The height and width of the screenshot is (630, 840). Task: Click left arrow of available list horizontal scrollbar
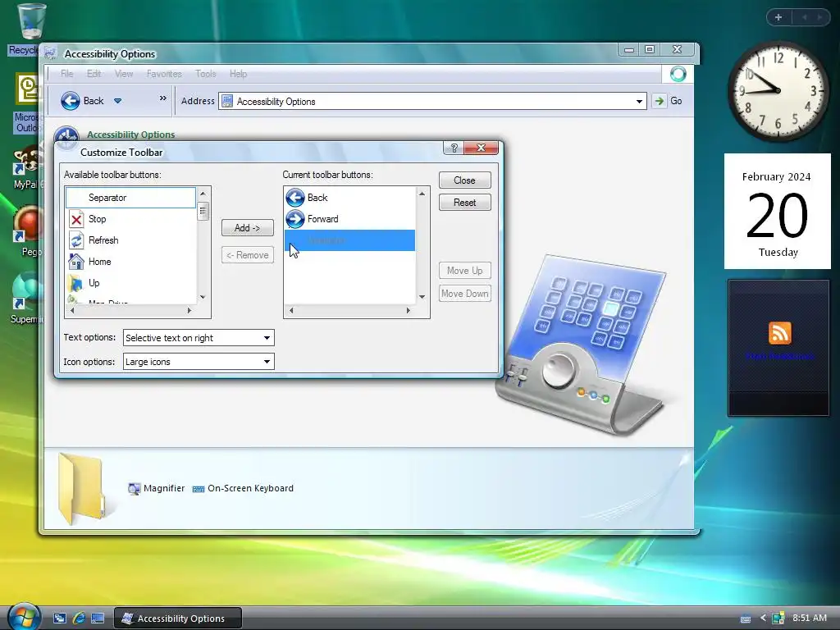[72, 310]
